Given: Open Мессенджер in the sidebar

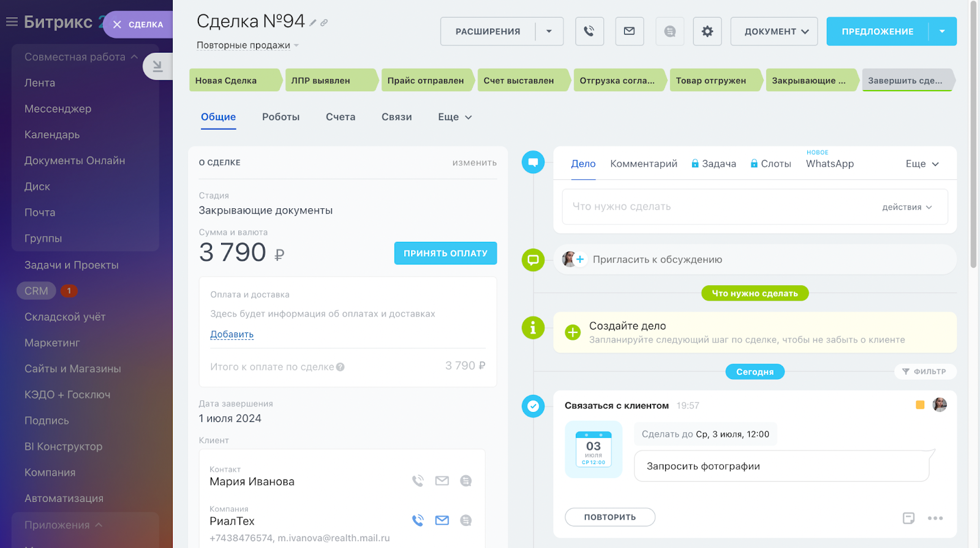Looking at the screenshot, I should pyautogui.click(x=58, y=109).
